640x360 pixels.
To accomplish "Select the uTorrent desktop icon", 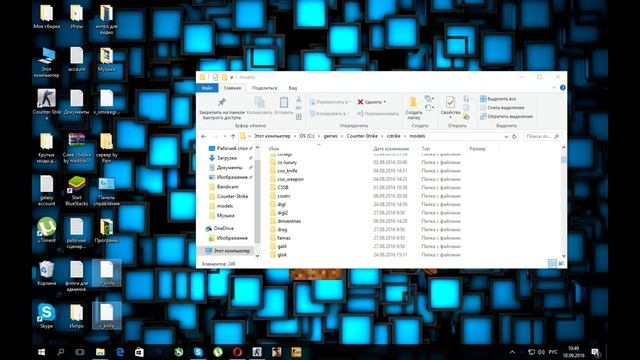I will click(x=47, y=230).
